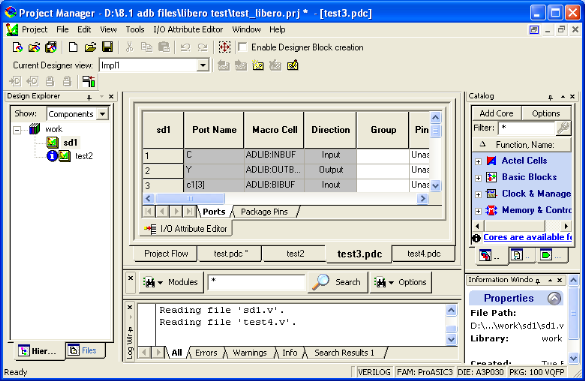
Task: Click the Open File folder icon
Action: (x=90, y=47)
